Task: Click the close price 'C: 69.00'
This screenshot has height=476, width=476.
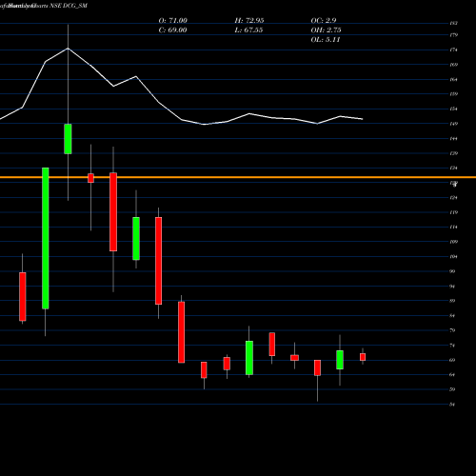Action: [172, 30]
